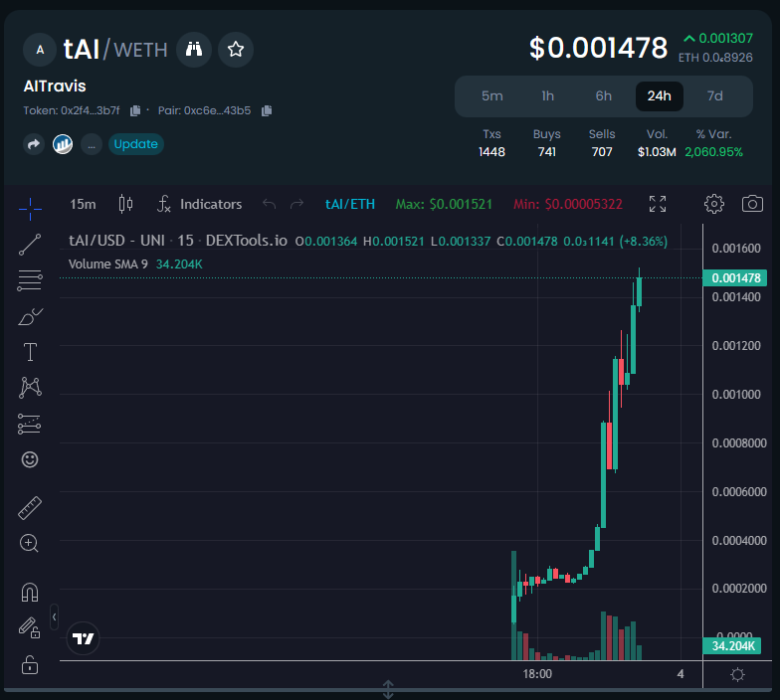Image resolution: width=780 pixels, height=700 pixels.
Task: Select the 7d stats timeframe
Action: 714,95
